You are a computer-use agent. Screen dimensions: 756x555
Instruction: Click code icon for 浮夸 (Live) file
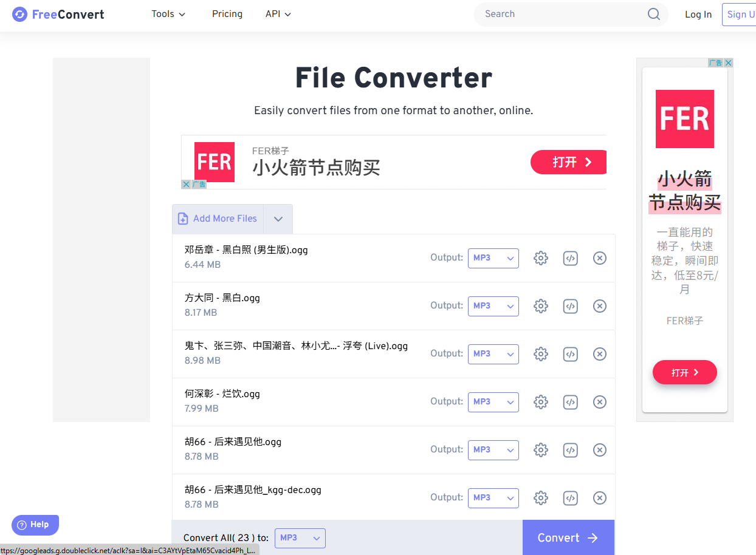570,354
